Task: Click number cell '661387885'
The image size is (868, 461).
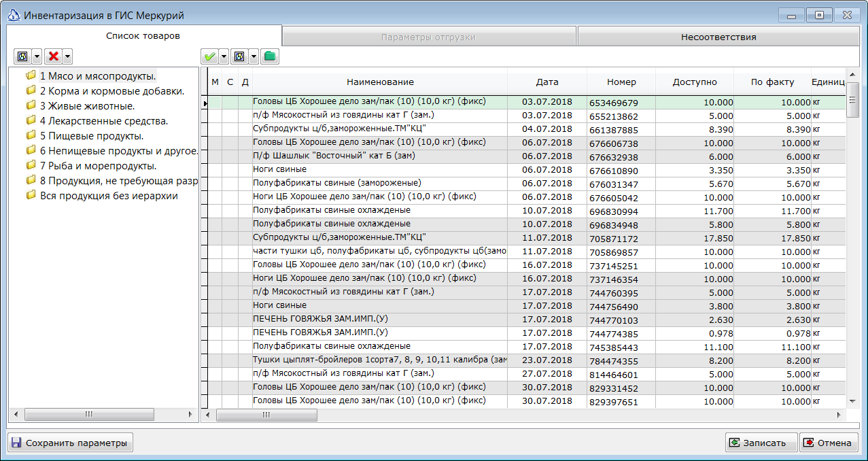Action: (621, 129)
